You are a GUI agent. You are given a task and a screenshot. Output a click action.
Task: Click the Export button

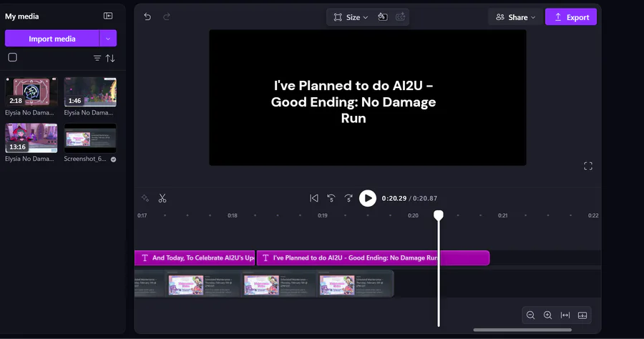click(x=571, y=17)
